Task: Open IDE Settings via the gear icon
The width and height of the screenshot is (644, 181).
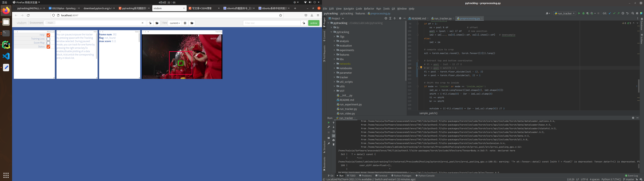Action: click(x=637, y=13)
